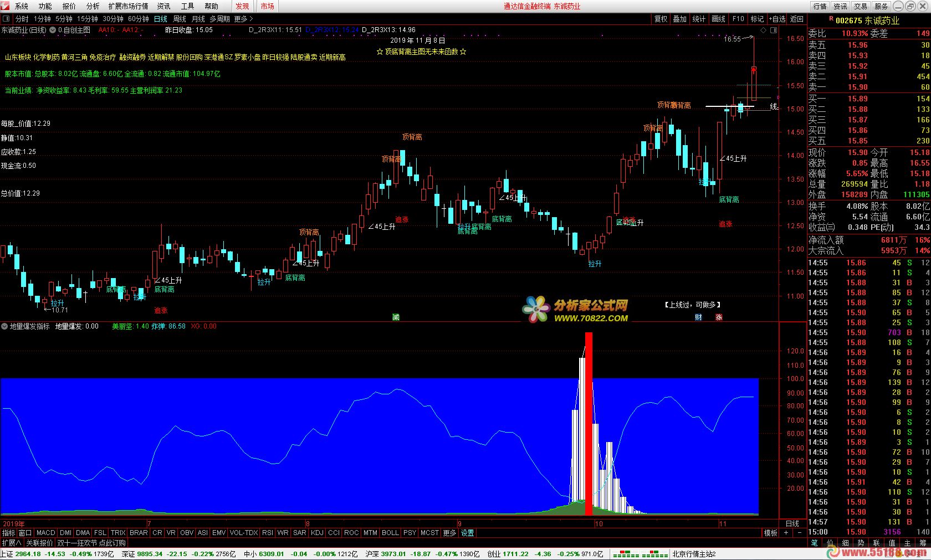Select the MACD indicator tab
The image size is (931, 560).
click(46, 533)
